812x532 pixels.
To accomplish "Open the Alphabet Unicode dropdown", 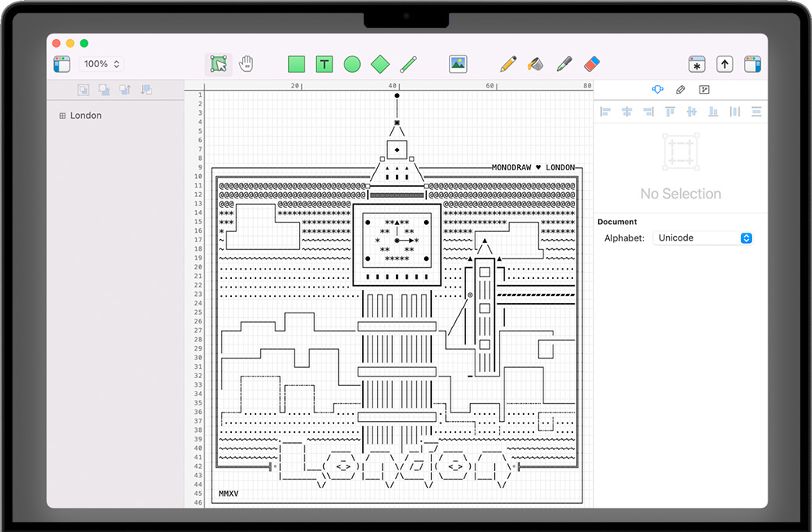I will 704,238.
